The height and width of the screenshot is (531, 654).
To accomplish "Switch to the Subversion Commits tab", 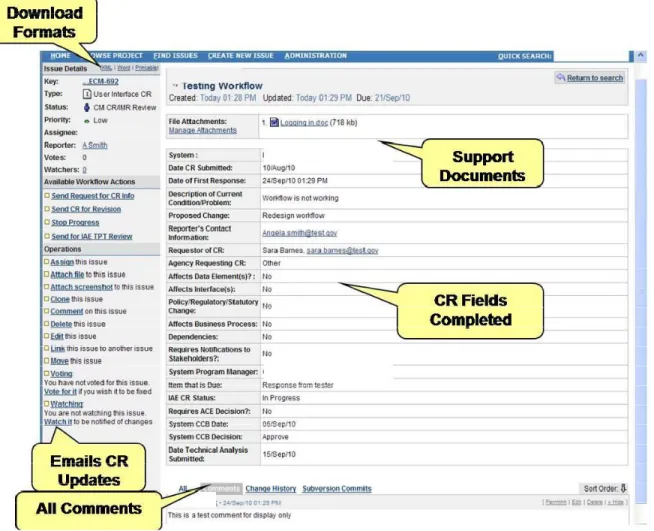I will tap(337, 488).
